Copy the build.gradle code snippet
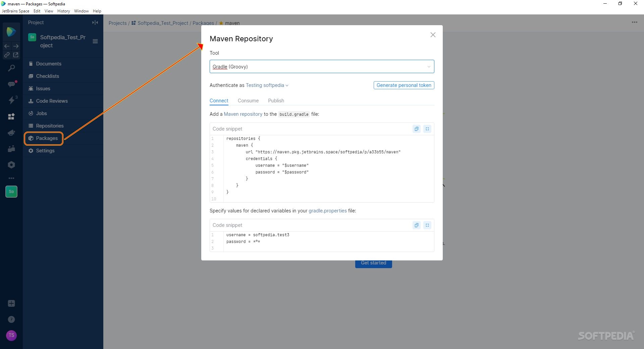The height and width of the screenshot is (349, 644). (417, 129)
